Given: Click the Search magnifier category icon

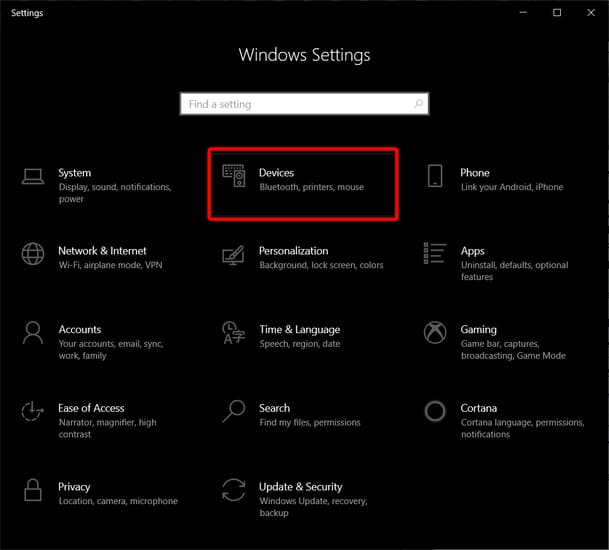Looking at the screenshot, I should coord(233,411).
